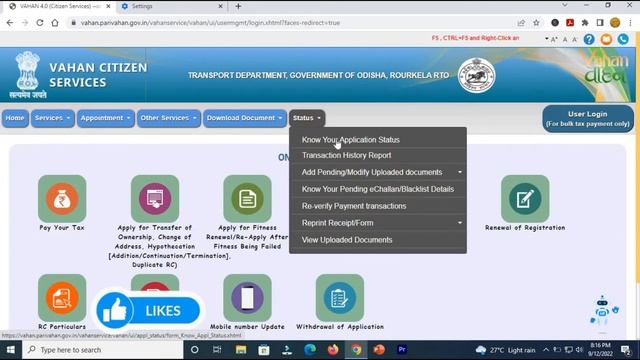
Task: Open the notification center icon
Action: tap(625, 350)
